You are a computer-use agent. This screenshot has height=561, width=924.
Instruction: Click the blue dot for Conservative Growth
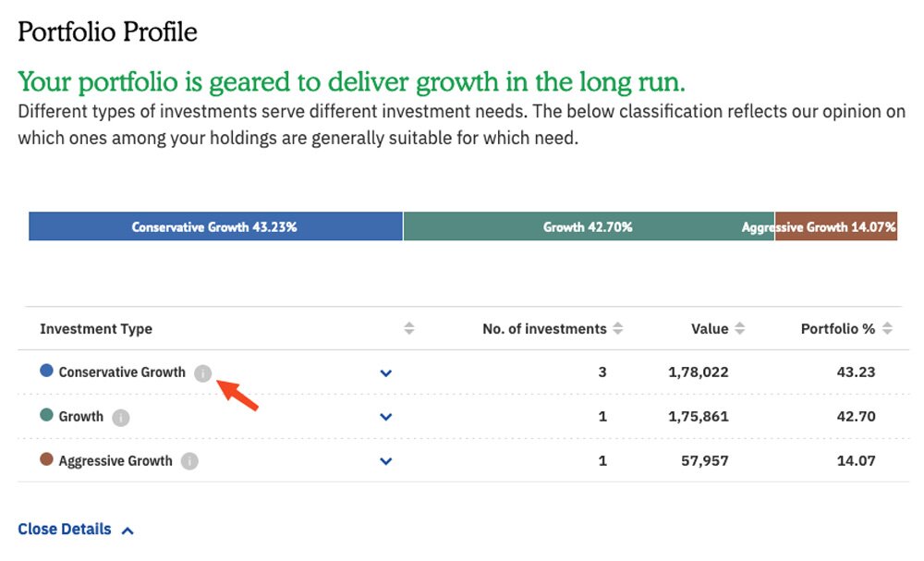[46, 372]
